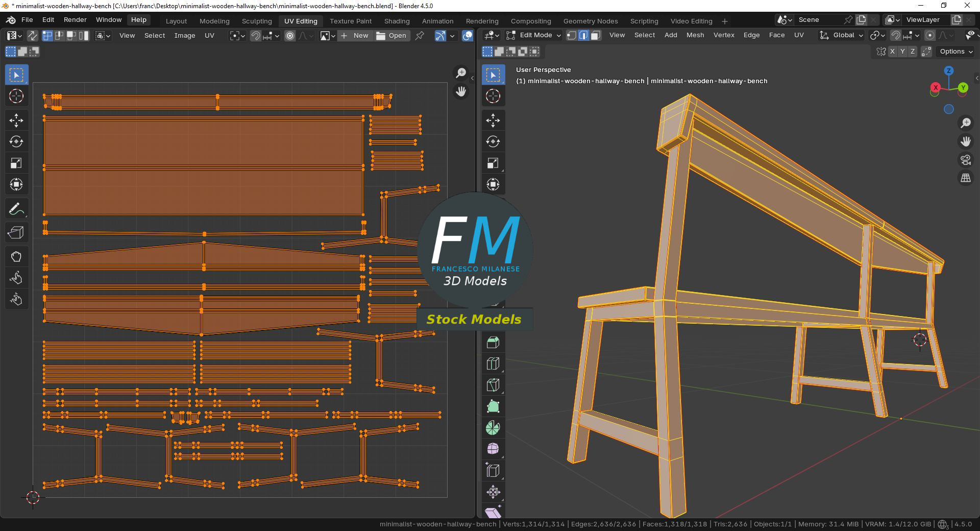Select the Shrink/Fatten tool in 3D viewport
Viewport: 980px width, 531px height.
[x=493, y=492]
